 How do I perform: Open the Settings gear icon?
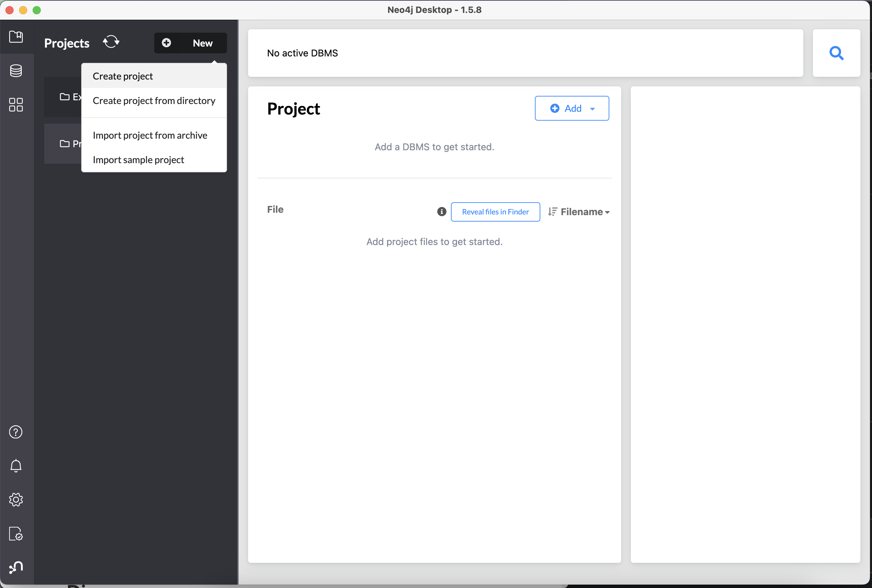tap(16, 500)
